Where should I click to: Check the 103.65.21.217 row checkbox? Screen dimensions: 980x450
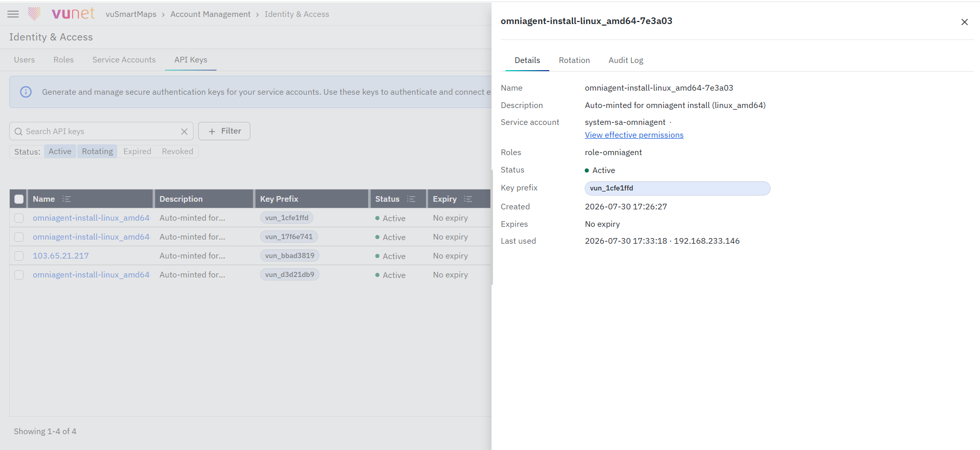(x=19, y=256)
